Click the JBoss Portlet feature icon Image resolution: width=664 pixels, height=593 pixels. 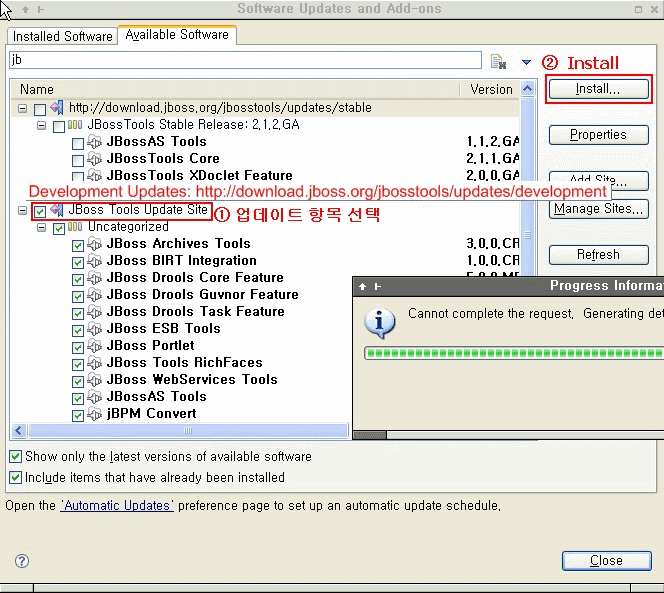click(95, 346)
